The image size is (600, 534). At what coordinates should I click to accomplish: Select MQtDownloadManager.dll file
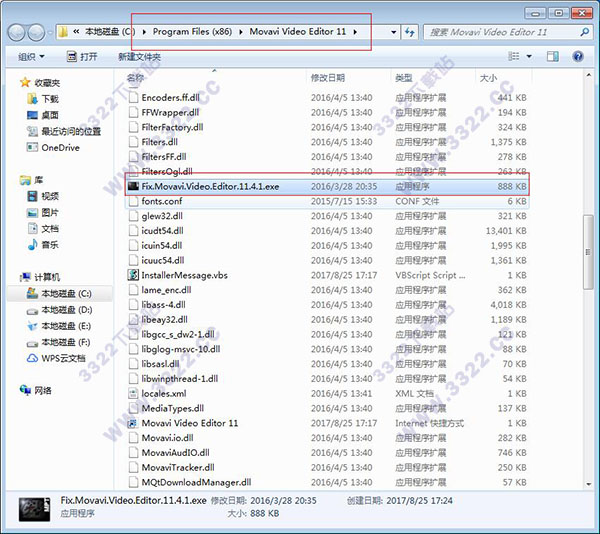pyautogui.click(x=328, y=482)
